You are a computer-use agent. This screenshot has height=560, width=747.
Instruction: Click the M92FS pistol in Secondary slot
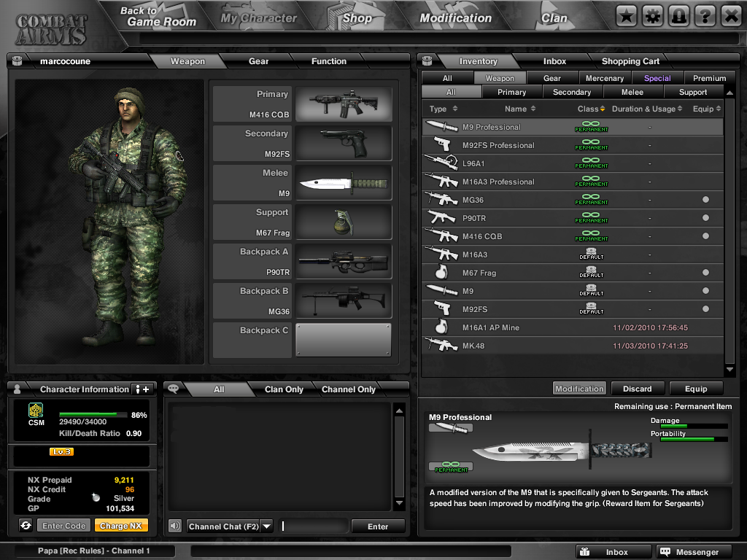pos(344,144)
